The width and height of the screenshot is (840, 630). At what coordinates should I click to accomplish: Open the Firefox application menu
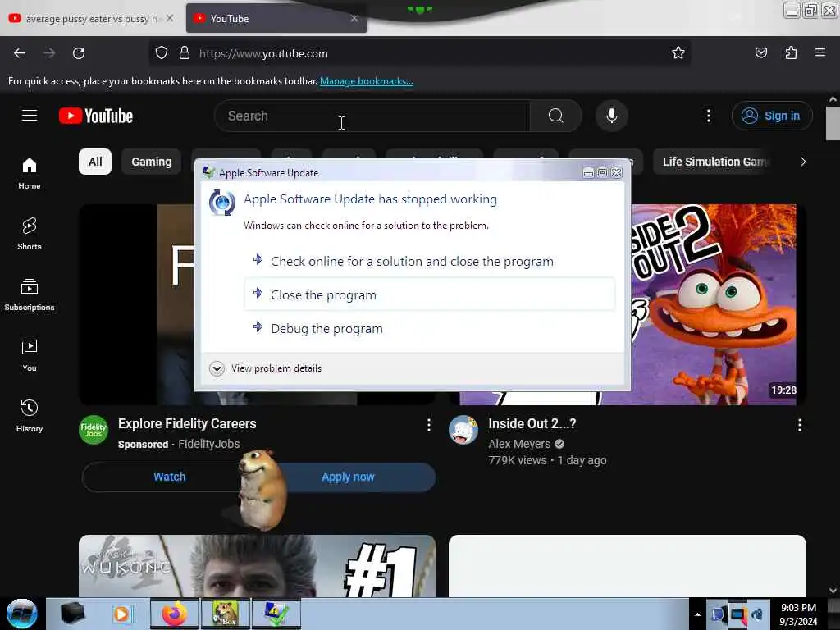pos(819,52)
